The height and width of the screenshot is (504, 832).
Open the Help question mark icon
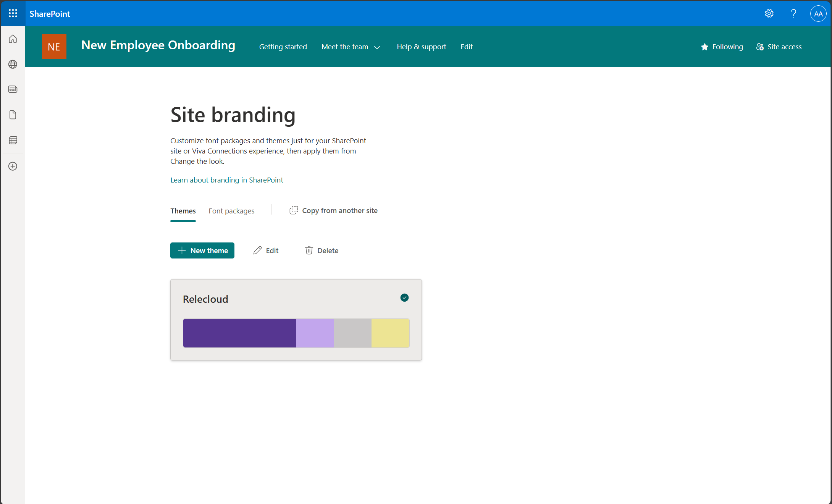click(x=794, y=13)
